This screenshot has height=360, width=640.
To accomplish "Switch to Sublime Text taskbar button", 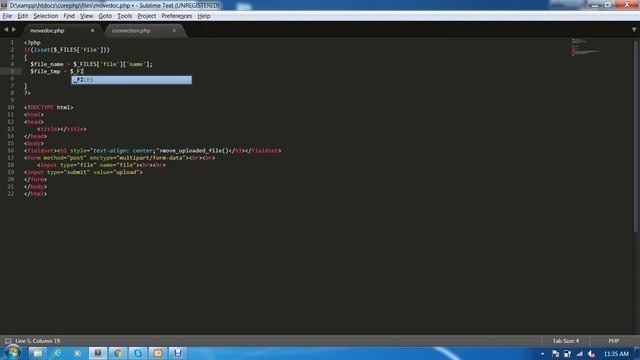I will 98,353.
